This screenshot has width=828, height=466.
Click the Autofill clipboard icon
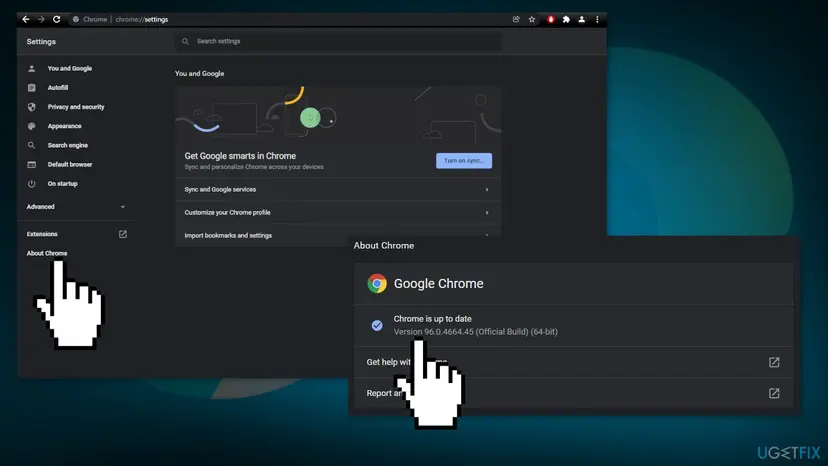(32, 88)
